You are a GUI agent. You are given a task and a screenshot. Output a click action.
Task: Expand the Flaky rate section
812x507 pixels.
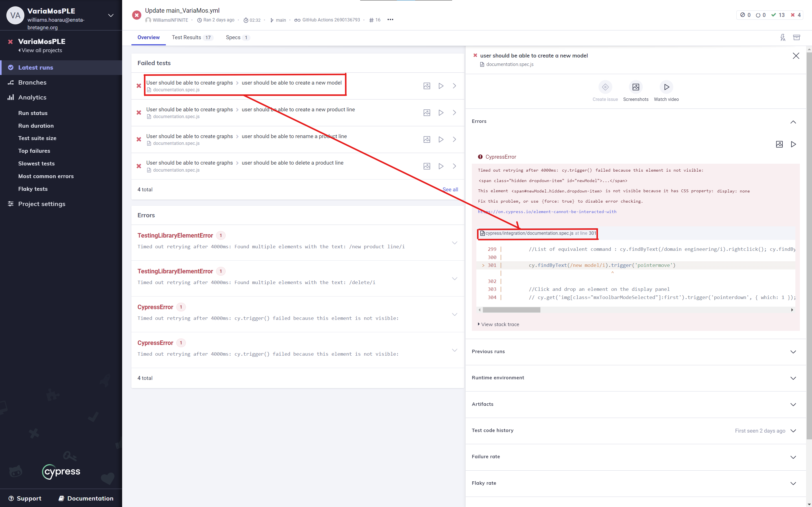pos(793,484)
